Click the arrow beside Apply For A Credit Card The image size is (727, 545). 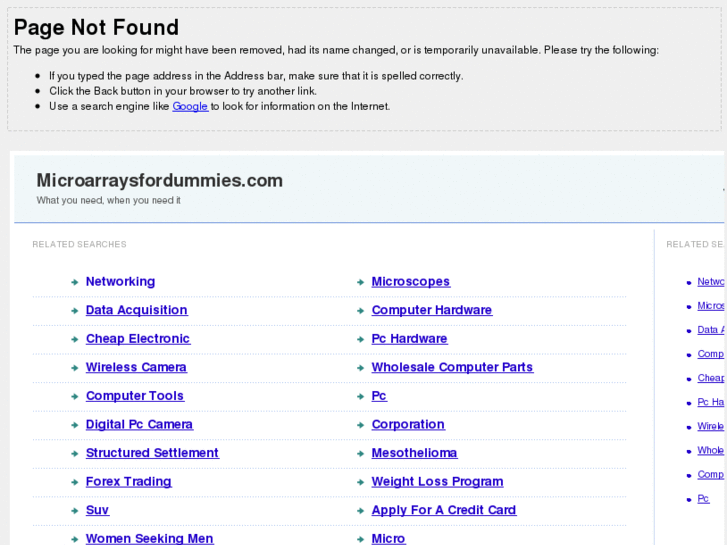coord(361,511)
